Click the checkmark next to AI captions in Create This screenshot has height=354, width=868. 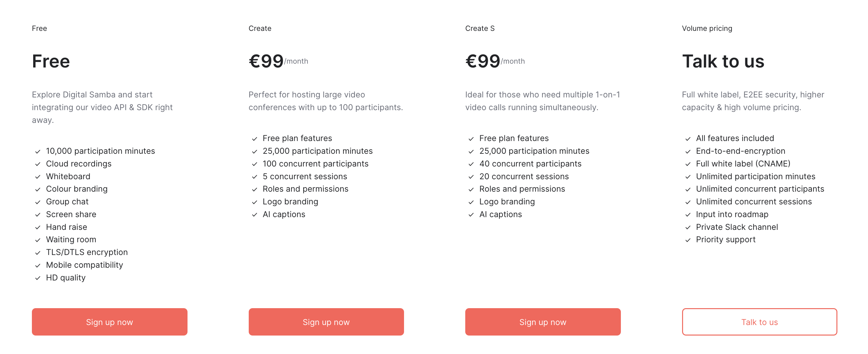click(x=254, y=215)
